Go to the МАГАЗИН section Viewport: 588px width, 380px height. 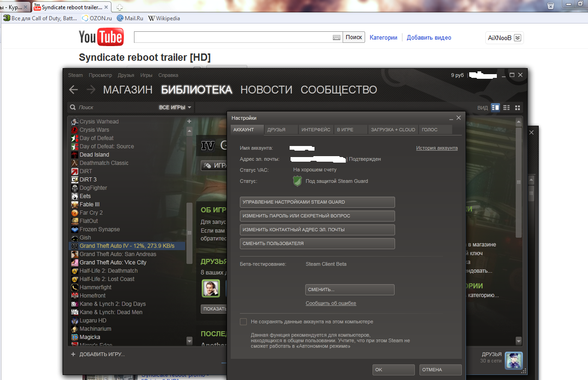[128, 90]
